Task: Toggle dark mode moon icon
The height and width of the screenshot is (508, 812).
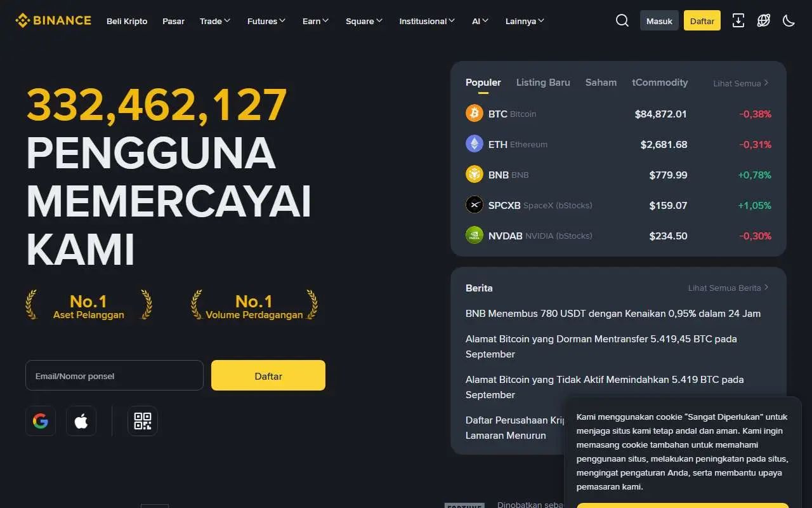Action: 789,20
